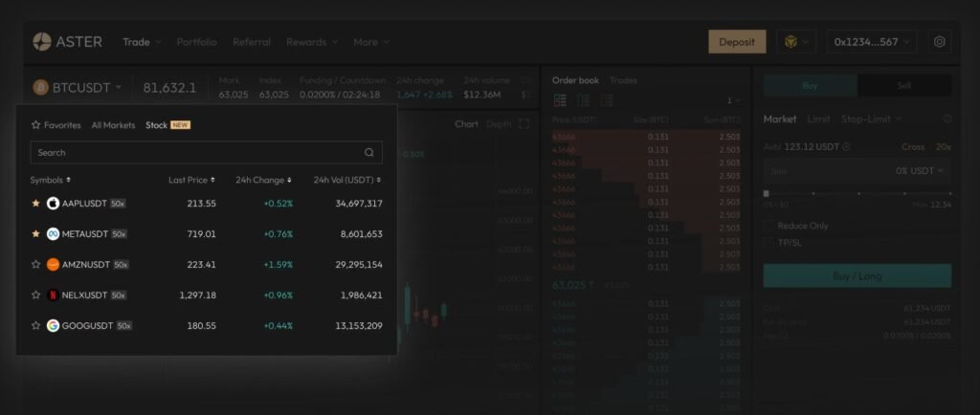
Task: Click the Deposit button
Action: 736,42
